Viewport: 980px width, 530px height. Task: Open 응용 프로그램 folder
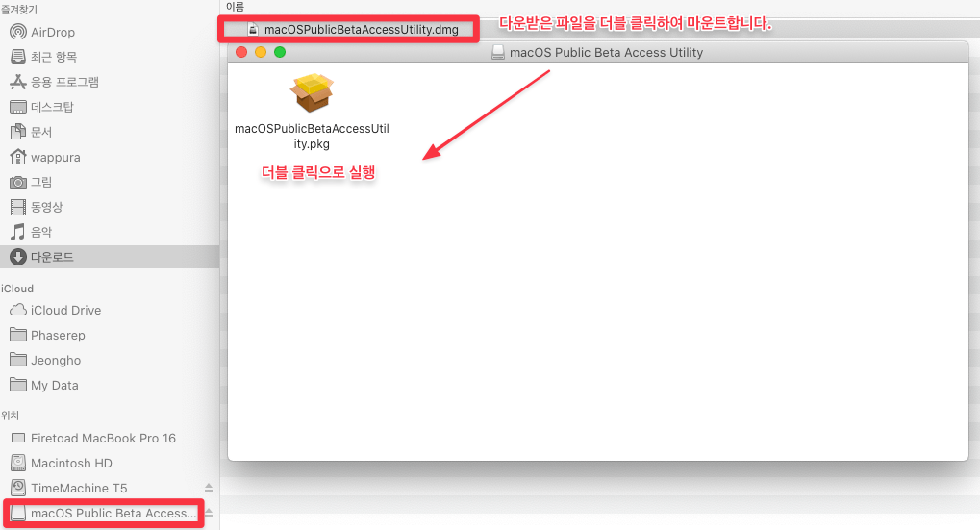pos(65,82)
